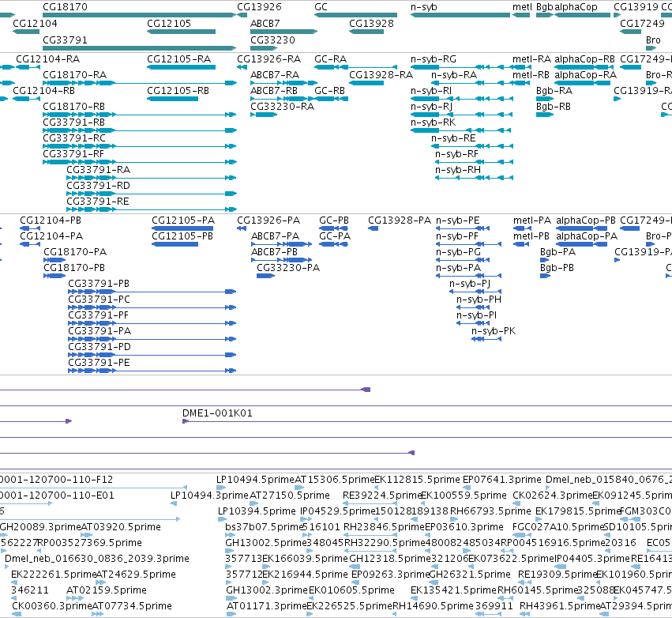Image resolution: width=672 pixels, height=618 pixels.
Task: Open the AT15306.5prime EST label
Action: click(x=335, y=480)
